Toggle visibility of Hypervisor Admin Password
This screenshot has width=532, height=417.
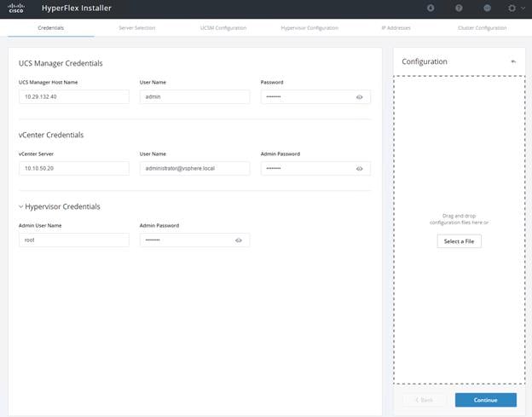[239, 240]
